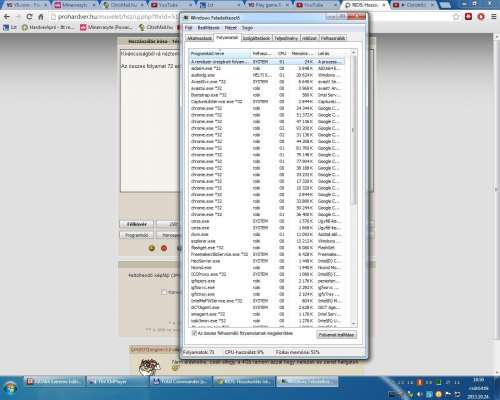Click the Félkövér formatting button in forum editor
Image resolution: width=500 pixels, height=400 pixels.
click(x=137, y=224)
